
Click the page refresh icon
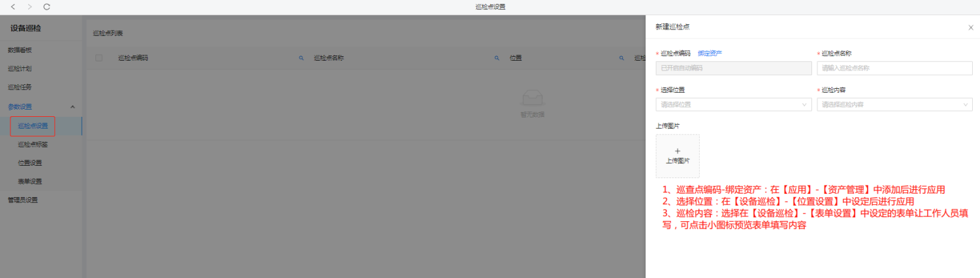click(x=46, y=7)
